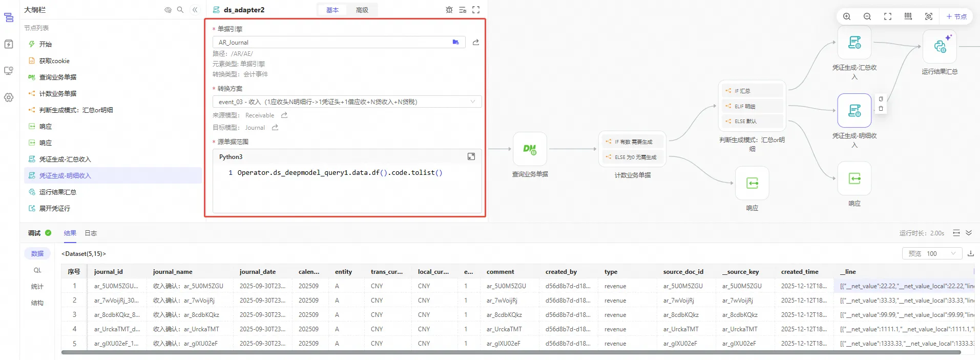Collapse the outline panel with double chevron
Screen dimensions: 980x360
point(195,10)
